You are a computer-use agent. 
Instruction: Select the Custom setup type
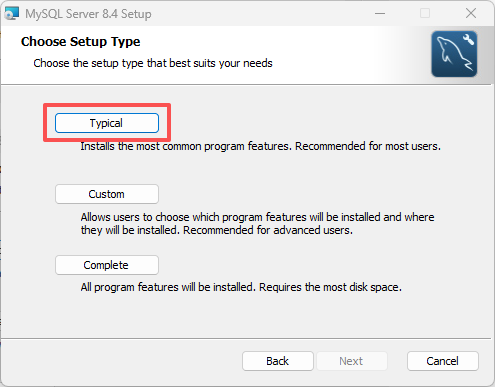coord(107,194)
